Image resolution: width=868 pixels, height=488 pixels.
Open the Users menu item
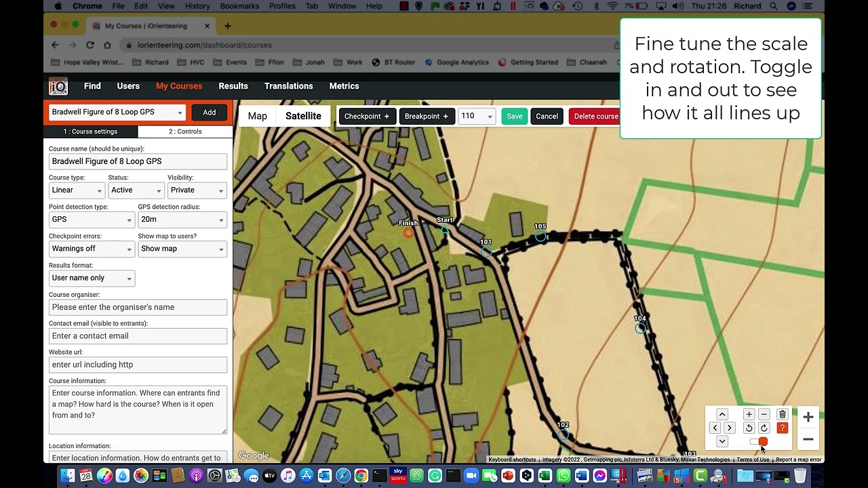click(128, 86)
